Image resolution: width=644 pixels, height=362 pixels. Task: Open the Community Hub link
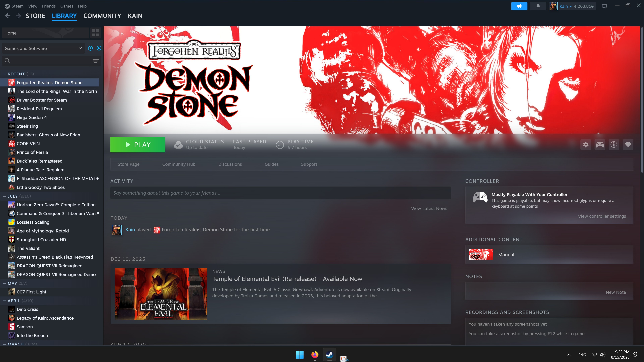179,164
